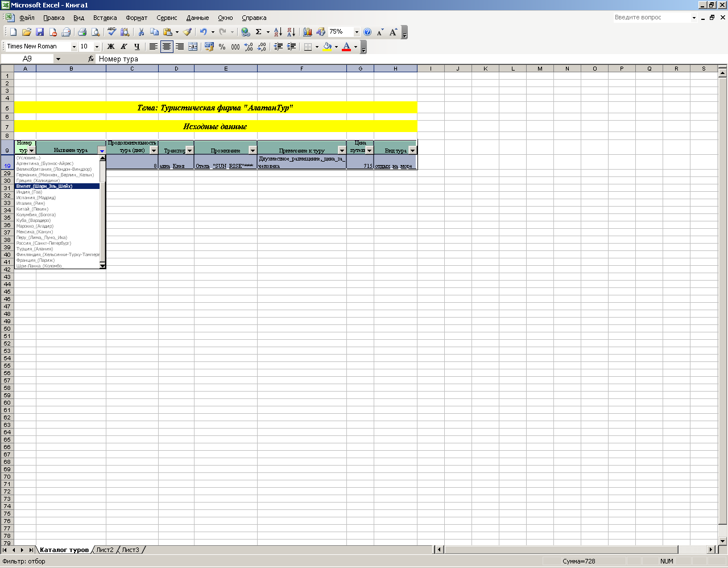This screenshot has height=568, width=728.
Task: Click the fill color bucket swatch
Action: (327, 47)
